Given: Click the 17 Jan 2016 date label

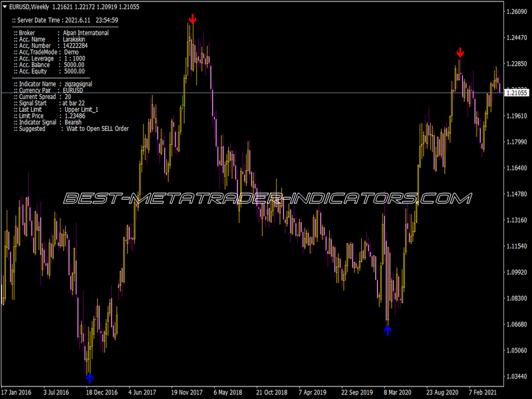Looking at the screenshot, I should pyautogui.click(x=16, y=392).
